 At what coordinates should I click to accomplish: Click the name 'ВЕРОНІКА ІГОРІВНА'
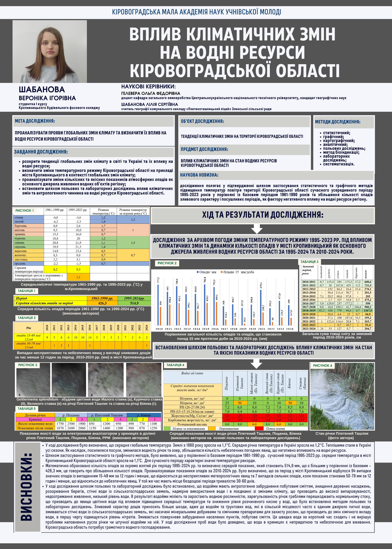click(x=47, y=98)
